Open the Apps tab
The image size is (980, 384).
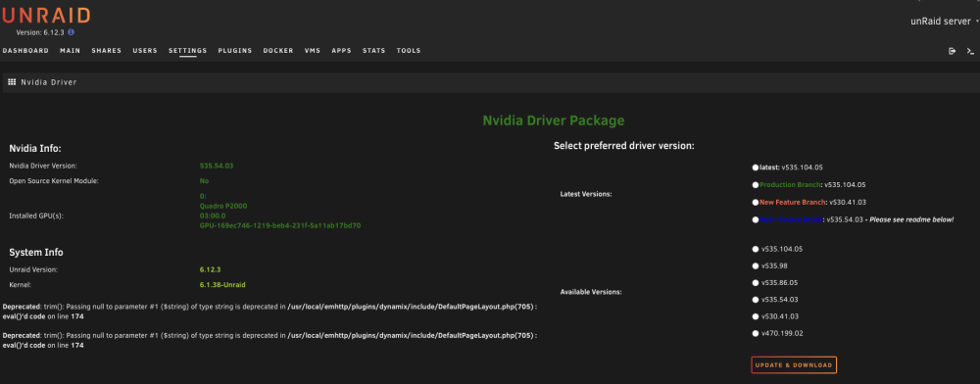point(341,51)
